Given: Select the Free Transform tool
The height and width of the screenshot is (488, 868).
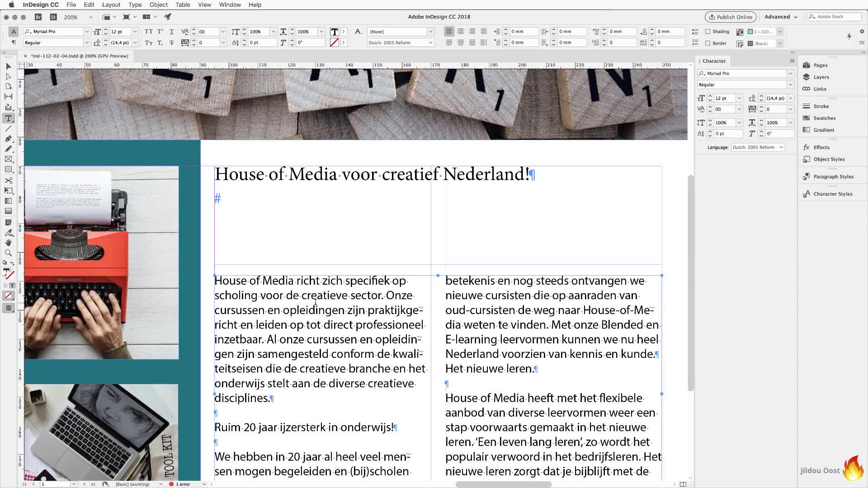Looking at the screenshot, I should click(8, 191).
